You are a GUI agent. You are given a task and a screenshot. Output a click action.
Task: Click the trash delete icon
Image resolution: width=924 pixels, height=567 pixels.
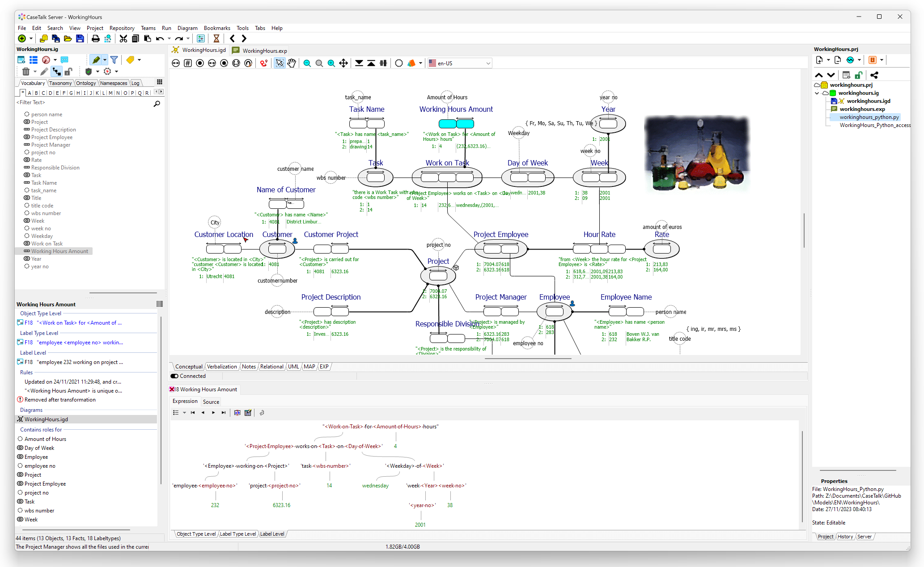coord(26,72)
